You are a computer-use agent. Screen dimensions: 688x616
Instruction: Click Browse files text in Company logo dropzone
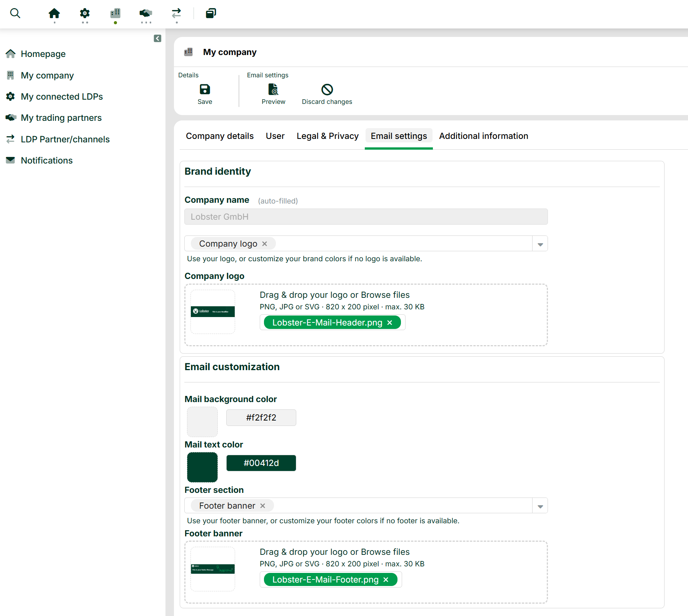coord(385,295)
